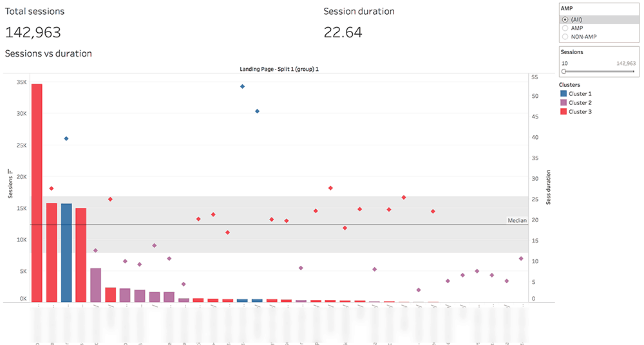Click the blue diamond marker near 40 duration
644x345 pixels.
tap(66, 139)
